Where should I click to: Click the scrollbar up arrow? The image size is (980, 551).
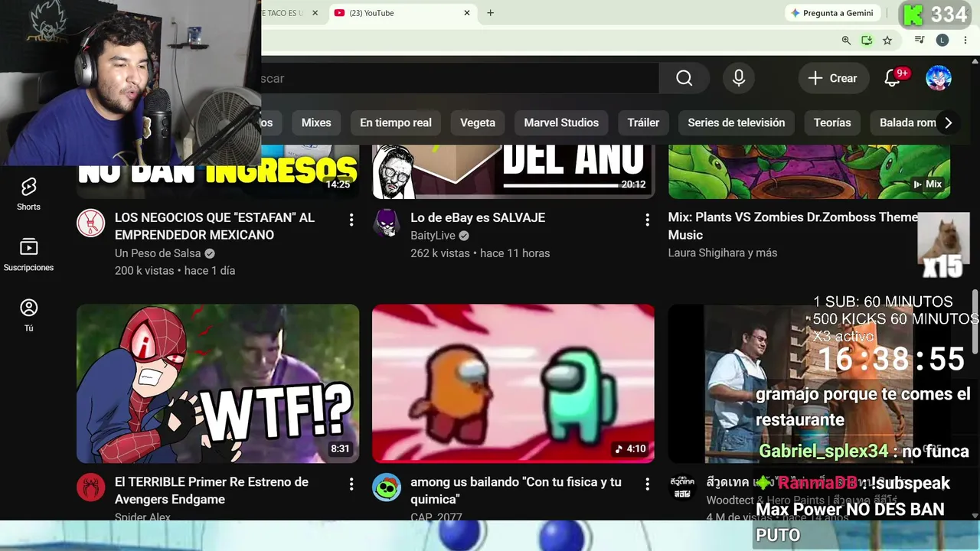975,62
